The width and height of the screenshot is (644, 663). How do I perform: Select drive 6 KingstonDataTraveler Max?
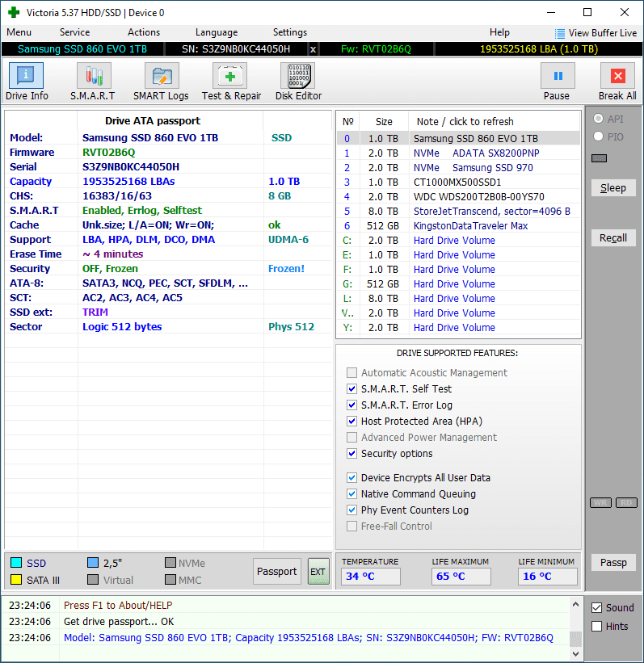click(459, 226)
